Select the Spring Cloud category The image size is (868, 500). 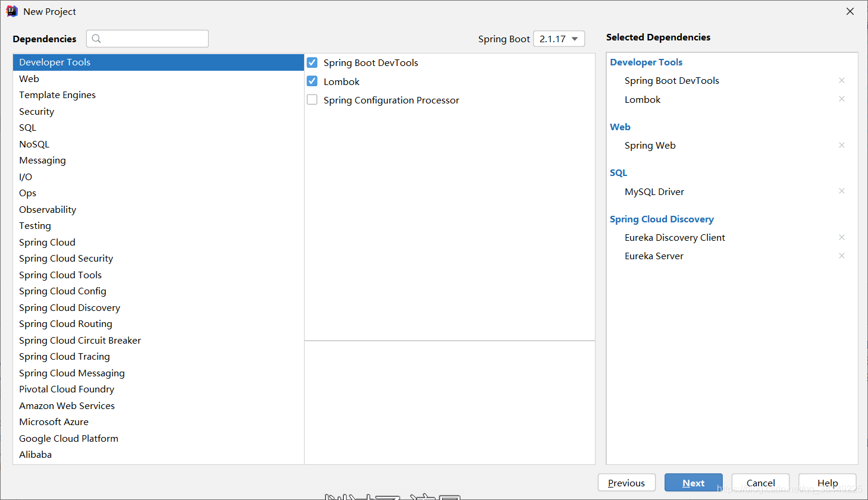[158, 242]
